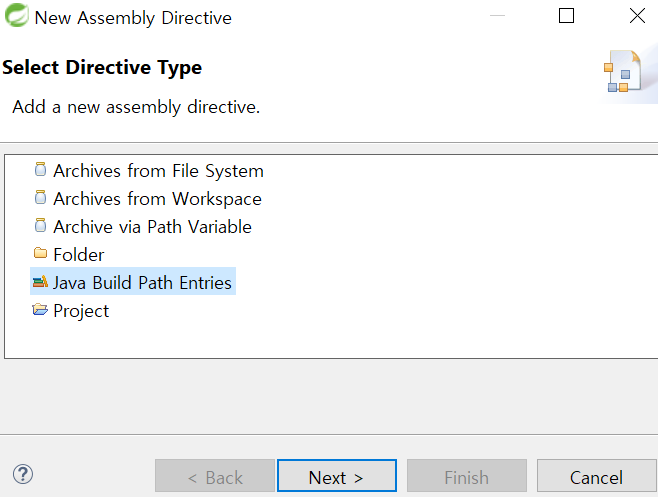Screen dimensions: 658x497
Task: Choose Archive via Path Variable
Action: tap(152, 227)
